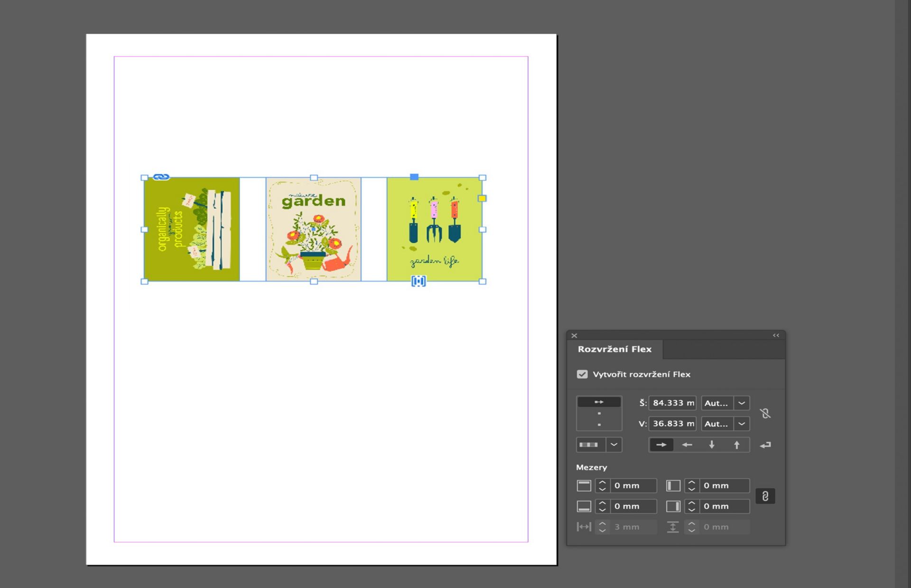
Task: Increase top padding stepper value
Action: click(602, 482)
